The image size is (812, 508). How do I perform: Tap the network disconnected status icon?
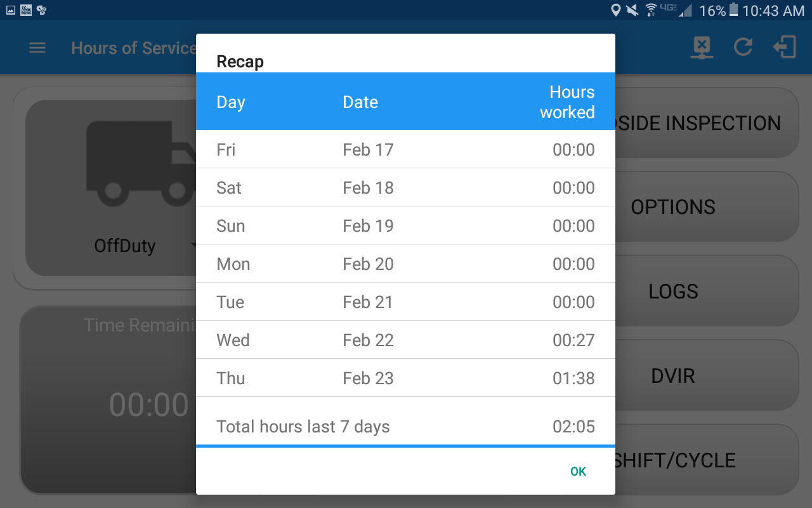(x=702, y=48)
